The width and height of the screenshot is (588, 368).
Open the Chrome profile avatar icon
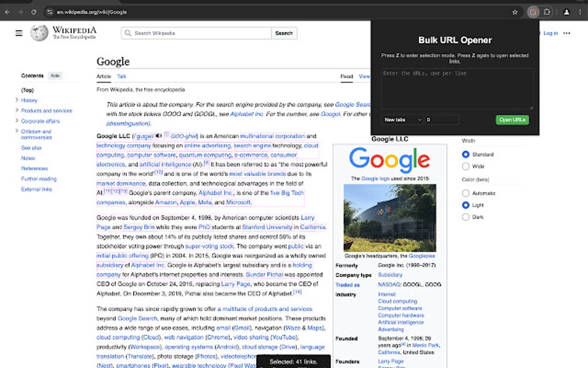[566, 12]
